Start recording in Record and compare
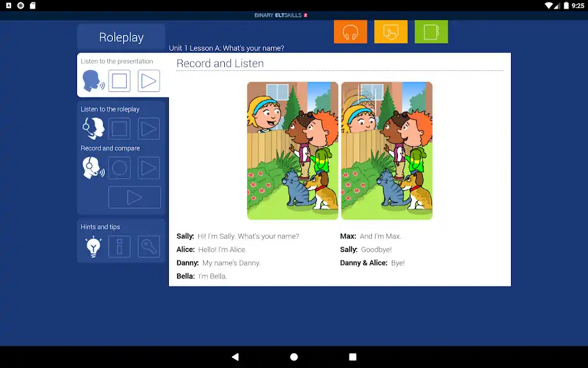Image resolution: width=588 pixels, height=368 pixels. coord(119,167)
